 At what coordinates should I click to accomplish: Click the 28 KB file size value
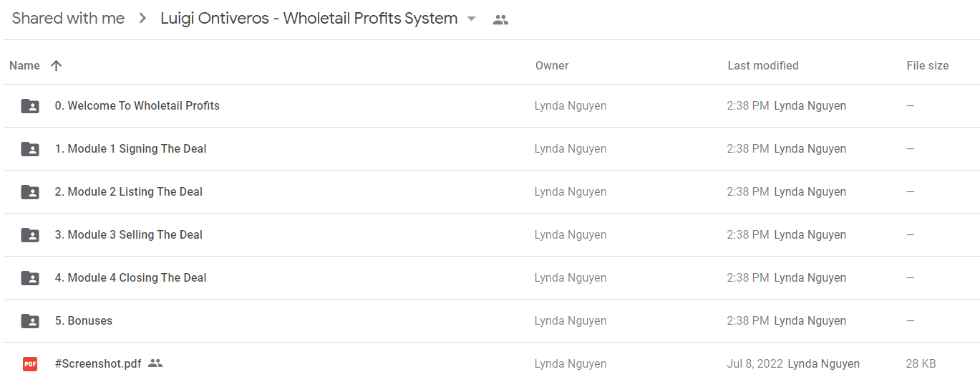921,363
